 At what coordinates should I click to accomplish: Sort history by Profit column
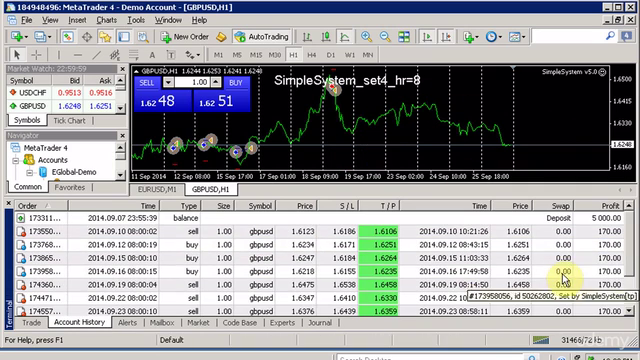(x=599, y=206)
